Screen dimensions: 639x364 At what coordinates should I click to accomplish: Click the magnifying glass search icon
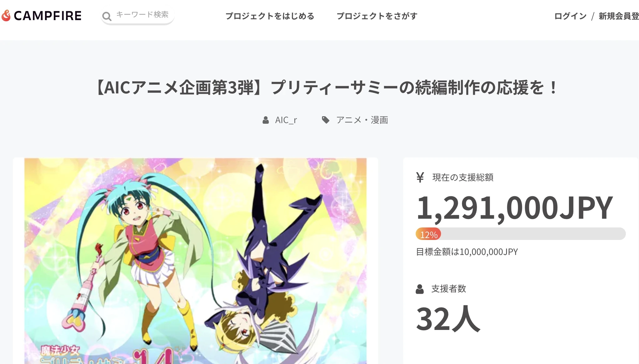pyautogui.click(x=107, y=16)
